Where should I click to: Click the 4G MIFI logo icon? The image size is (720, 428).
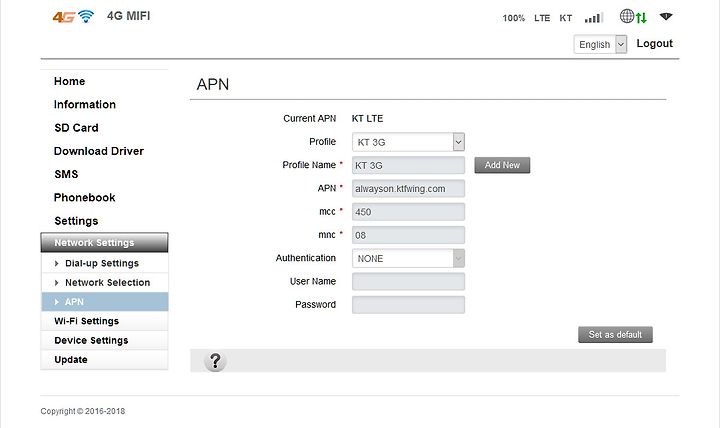73,17
